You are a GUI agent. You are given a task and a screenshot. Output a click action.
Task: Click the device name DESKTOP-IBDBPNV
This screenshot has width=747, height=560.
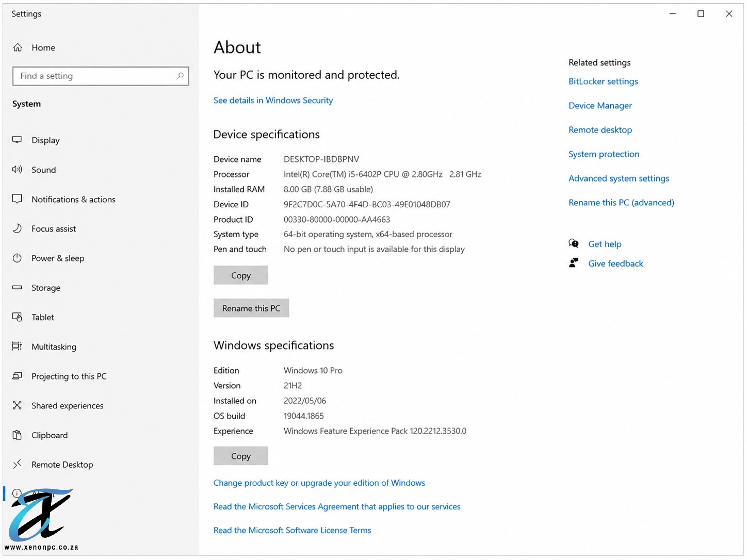point(321,159)
